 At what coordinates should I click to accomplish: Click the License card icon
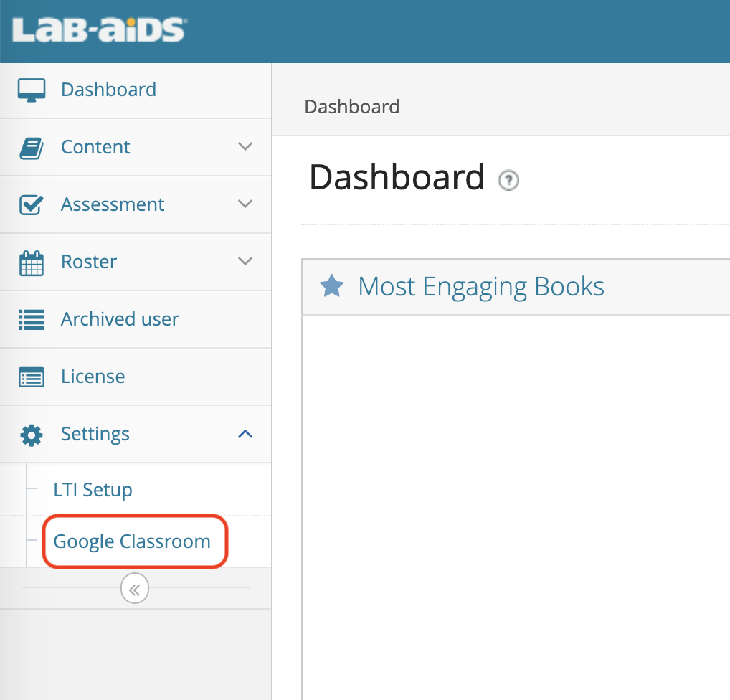(31, 377)
